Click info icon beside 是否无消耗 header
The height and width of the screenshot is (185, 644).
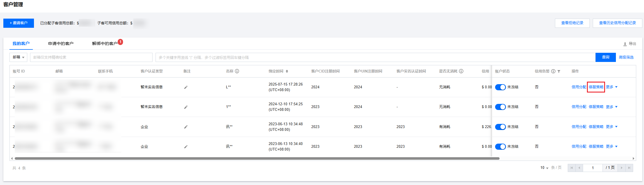[x=461, y=71]
